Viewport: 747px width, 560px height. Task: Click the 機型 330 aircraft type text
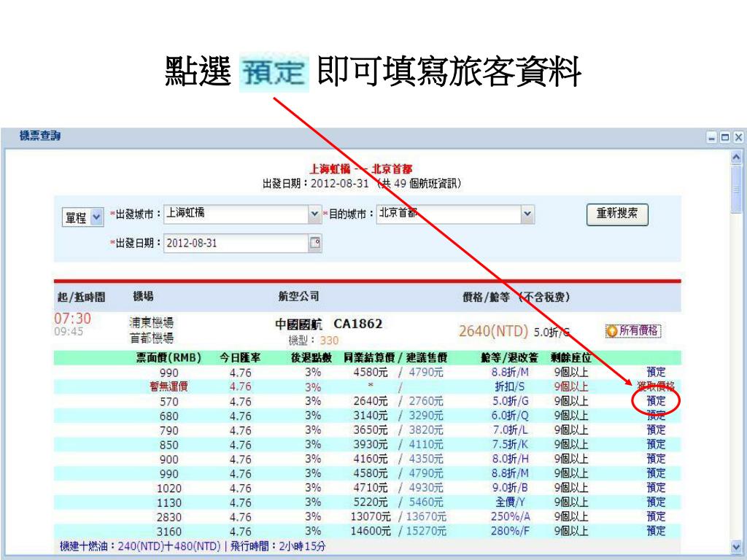(x=314, y=341)
